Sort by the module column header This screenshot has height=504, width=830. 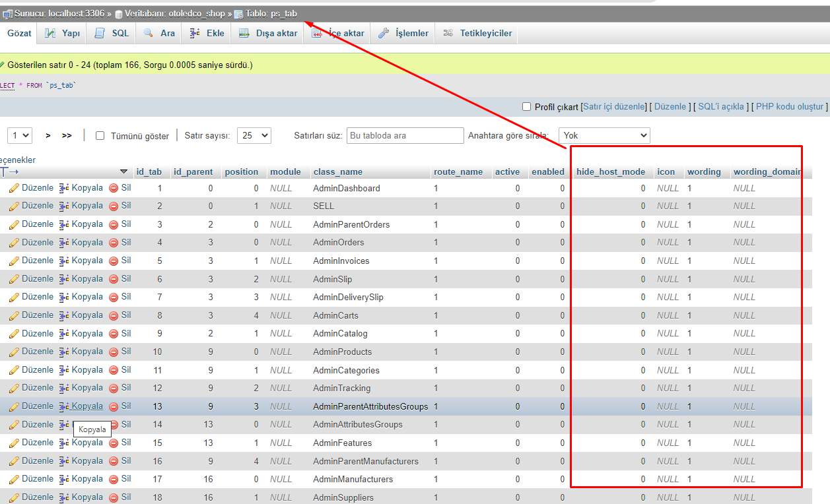pos(285,172)
